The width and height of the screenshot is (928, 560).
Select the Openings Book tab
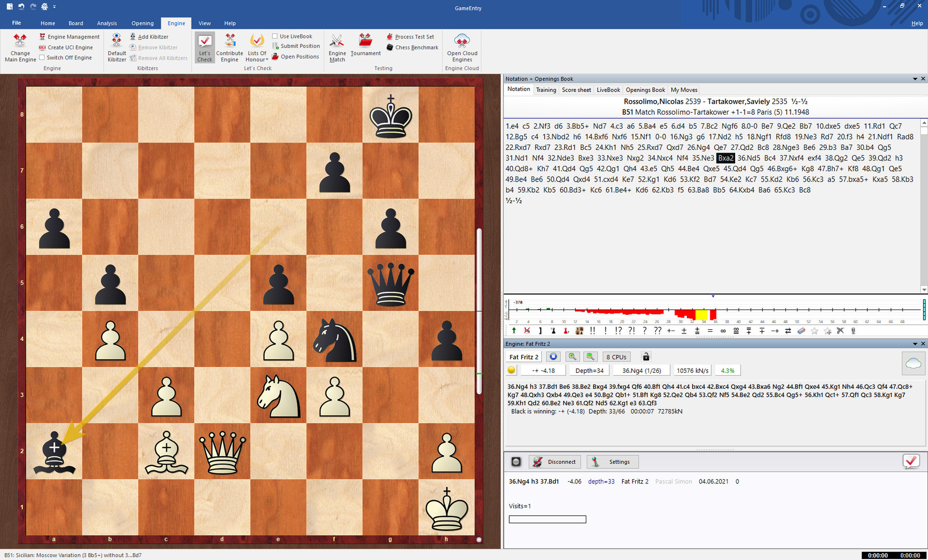(x=645, y=90)
